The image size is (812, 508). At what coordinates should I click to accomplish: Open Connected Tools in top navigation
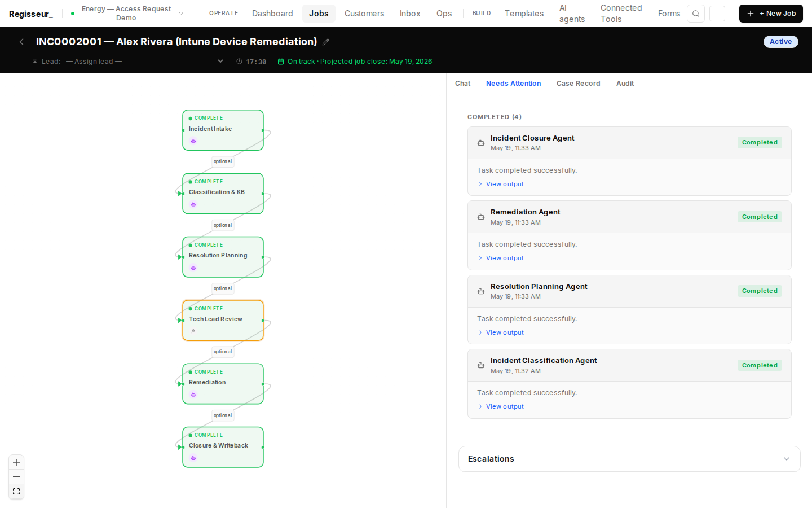(621, 14)
